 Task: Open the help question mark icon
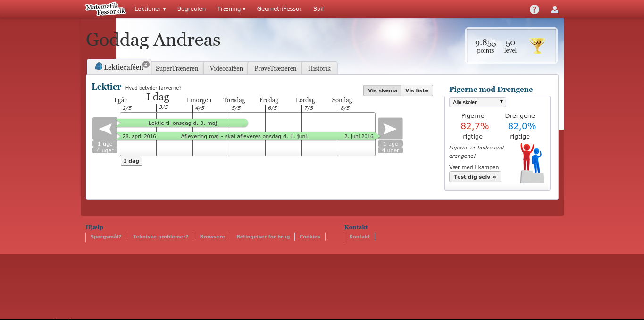pyautogui.click(x=535, y=9)
